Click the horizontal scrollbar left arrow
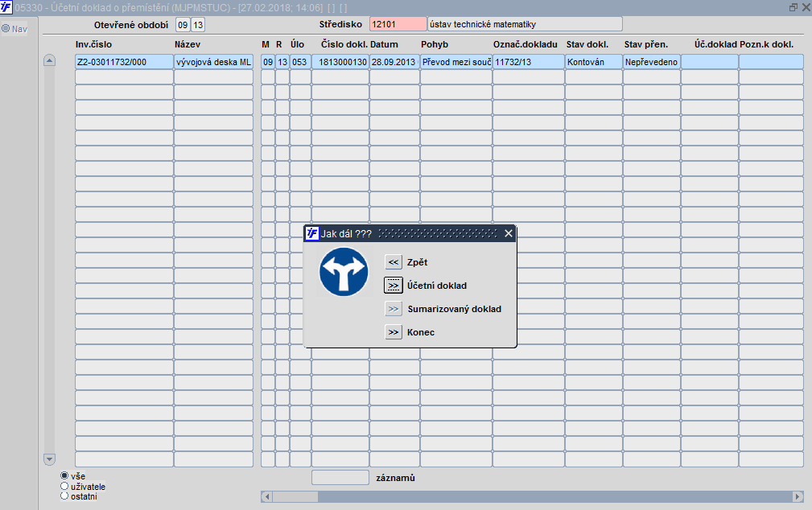The image size is (812, 510). pos(267,496)
